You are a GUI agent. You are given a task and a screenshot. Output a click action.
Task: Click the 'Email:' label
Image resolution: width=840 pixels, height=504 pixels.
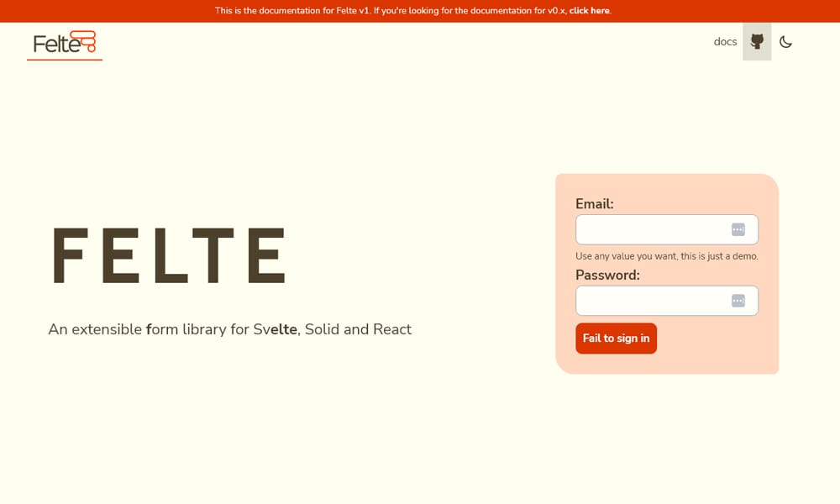coord(595,203)
